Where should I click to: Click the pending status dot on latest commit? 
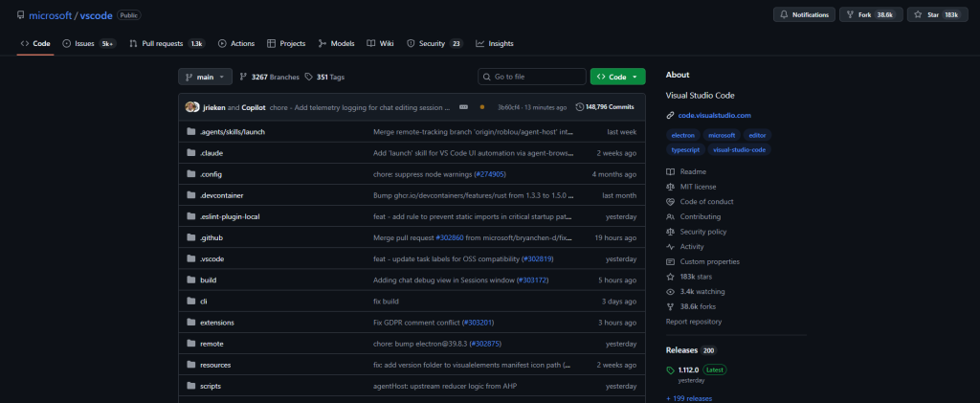coord(482,107)
